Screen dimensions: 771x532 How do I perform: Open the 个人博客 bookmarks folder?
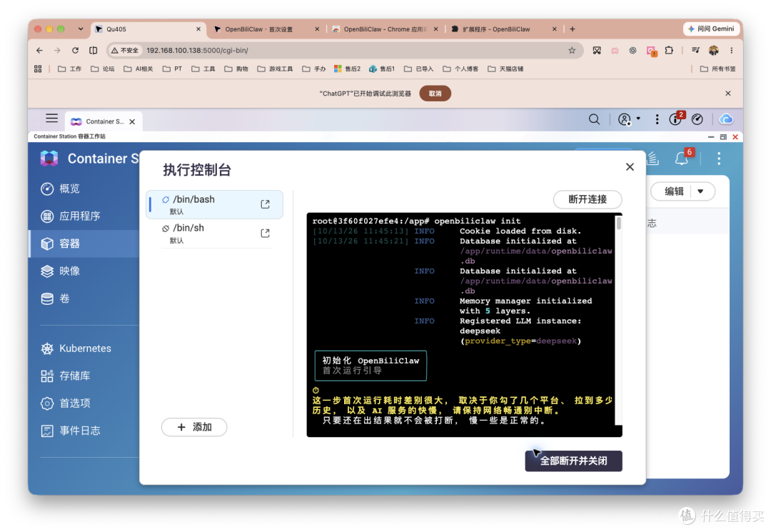pyautogui.click(x=460, y=69)
